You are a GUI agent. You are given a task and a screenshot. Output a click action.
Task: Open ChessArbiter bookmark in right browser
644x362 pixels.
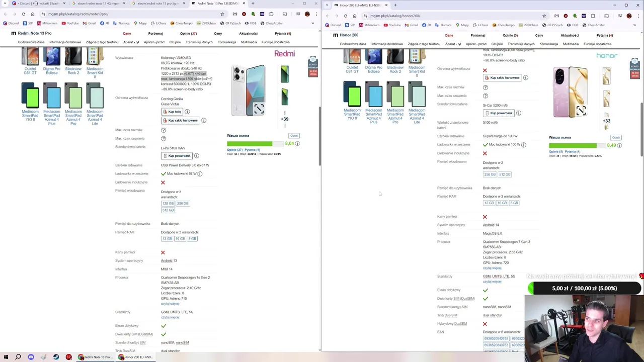(x=594, y=25)
